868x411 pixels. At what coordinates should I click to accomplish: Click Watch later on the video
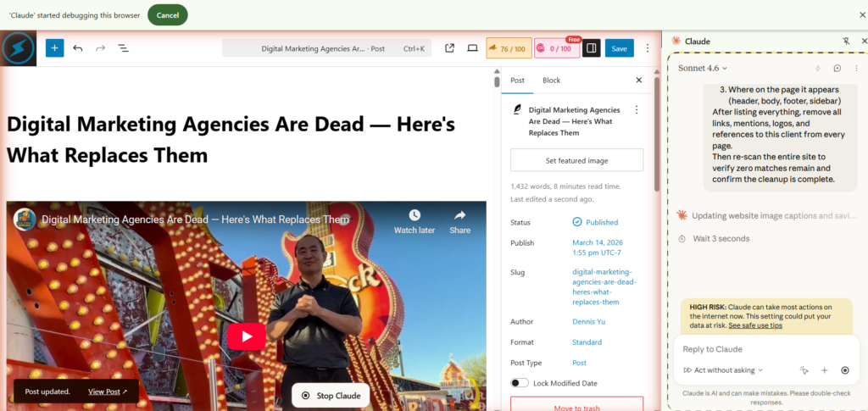[x=414, y=222]
